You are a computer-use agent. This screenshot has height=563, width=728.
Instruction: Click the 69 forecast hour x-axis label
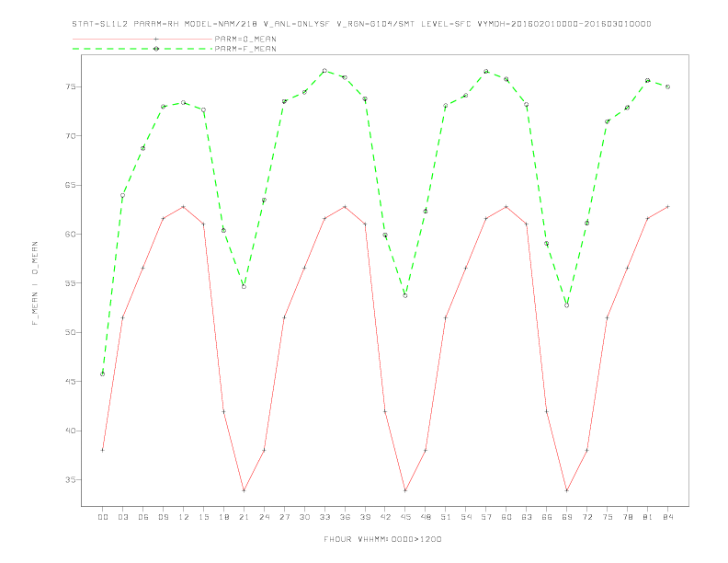pos(567,517)
